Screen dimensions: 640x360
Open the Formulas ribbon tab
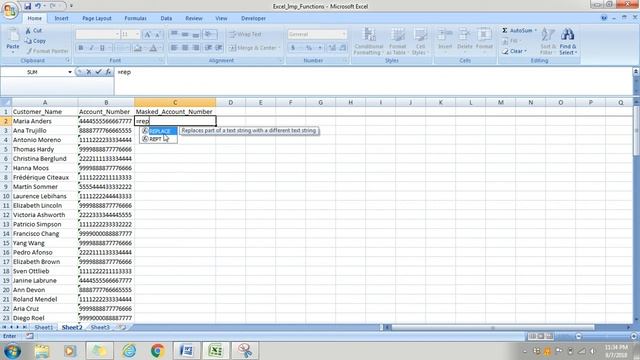click(136, 18)
